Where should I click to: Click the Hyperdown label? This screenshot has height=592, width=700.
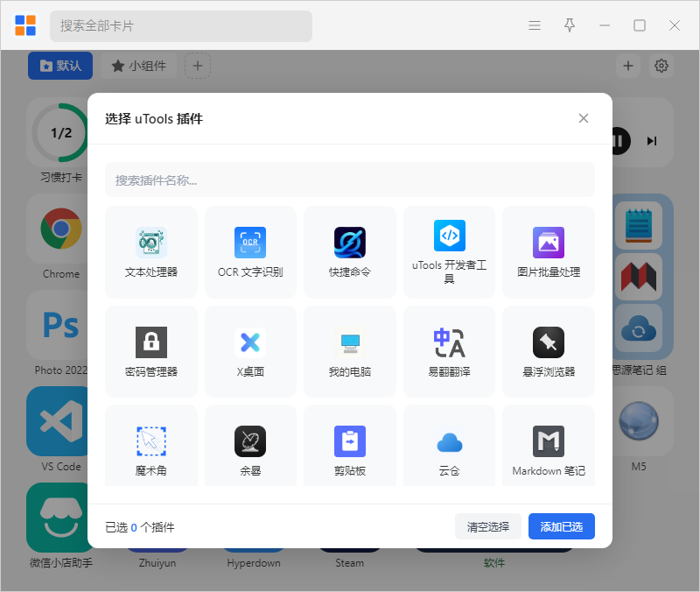[x=254, y=563]
